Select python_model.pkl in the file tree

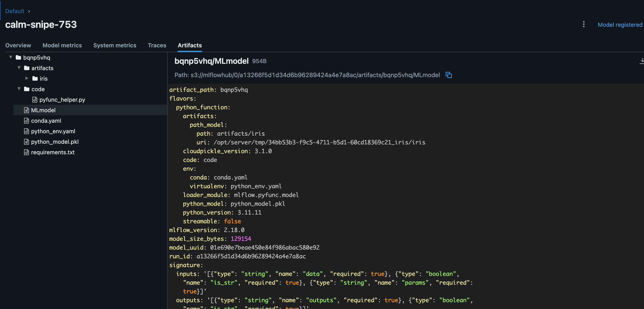coord(55,142)
